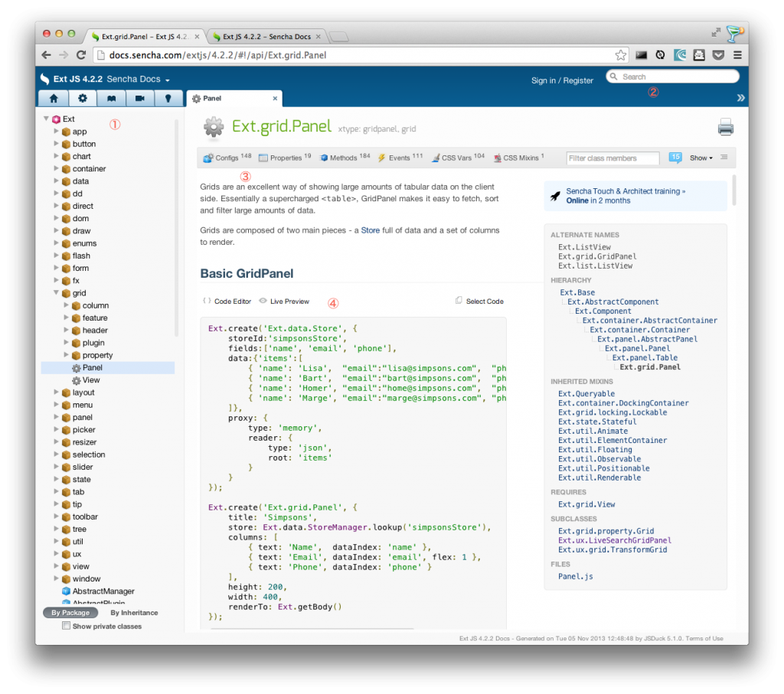The height and width of the screenshot is (694, 784).
Task: Open the Methods 184 members menu
Action: click(x=345, y=158)
